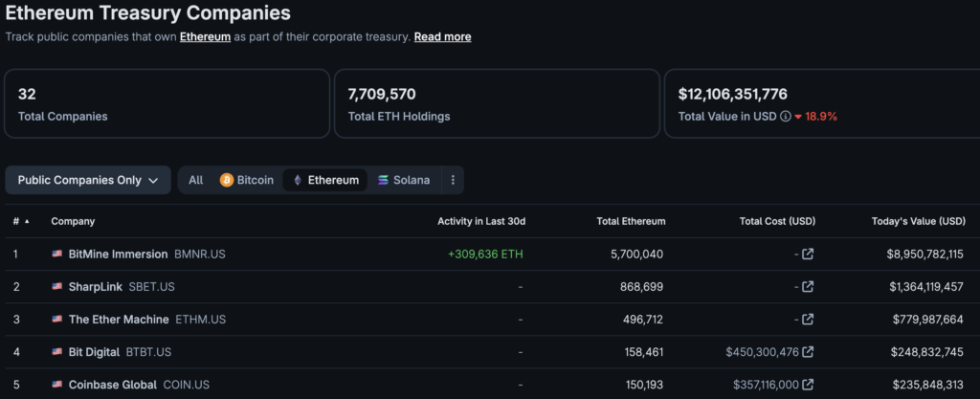The height and width of the screenshot is (399, 980).
Task: Open The Ether Machine company link
Action: click(x=119, y=319)
